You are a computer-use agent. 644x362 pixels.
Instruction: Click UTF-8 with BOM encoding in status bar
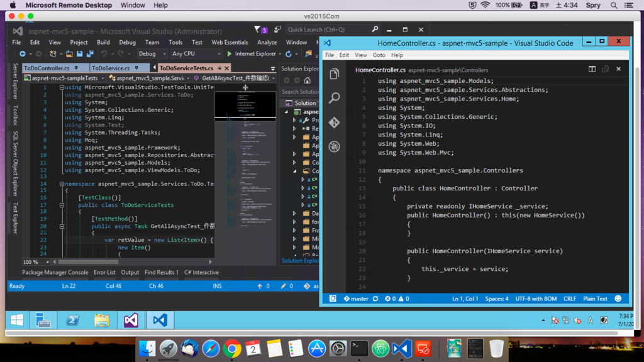(536, 299)
